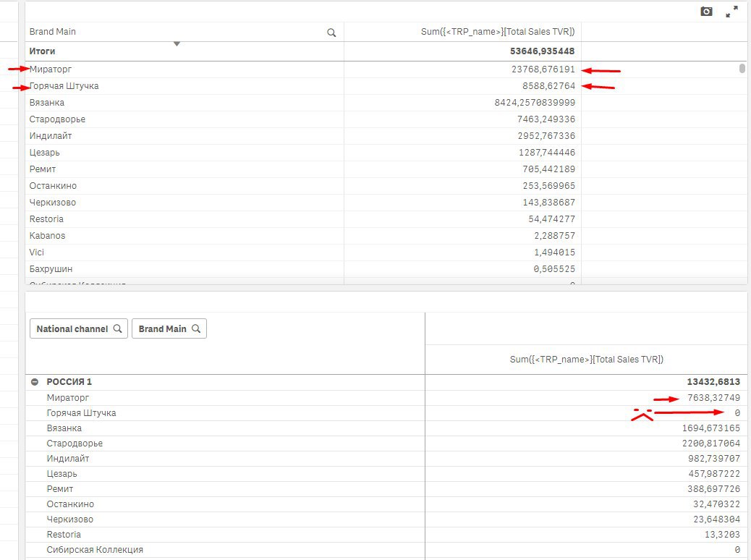This screenshot has width=751, height=560.
Task: Click the value 0,505525
Action: [x=555, y=269]
